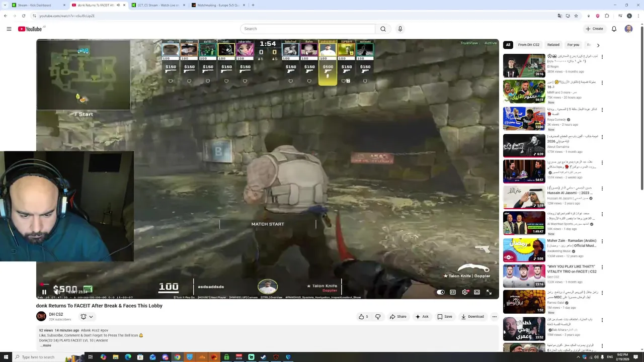Pause the YouTube video
The height and width of the screenshot is (362, 644).
[x=44, y=292]
